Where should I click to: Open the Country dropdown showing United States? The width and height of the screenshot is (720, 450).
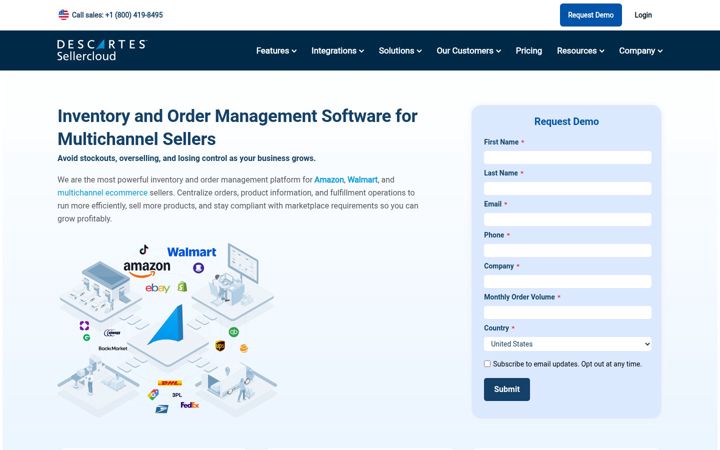click(x=568, y=344)
